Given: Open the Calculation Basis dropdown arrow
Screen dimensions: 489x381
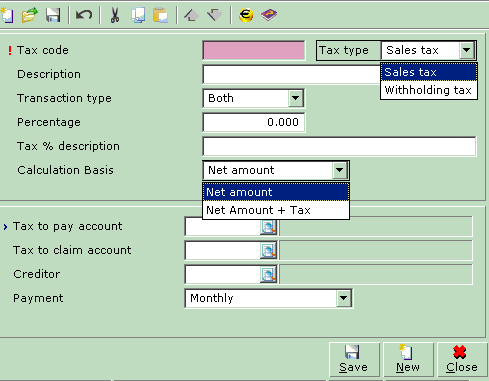Looking at the screenshot, I should click(339, 170).
